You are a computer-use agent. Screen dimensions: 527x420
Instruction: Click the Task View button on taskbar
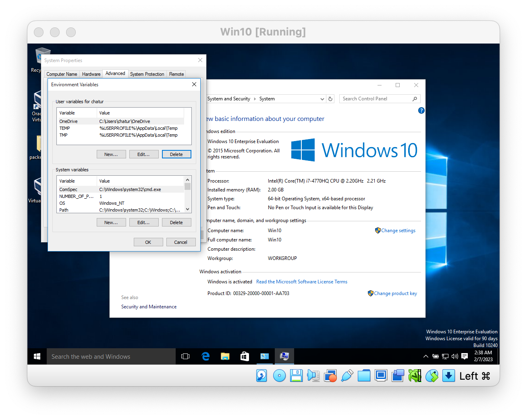(185, 356)
